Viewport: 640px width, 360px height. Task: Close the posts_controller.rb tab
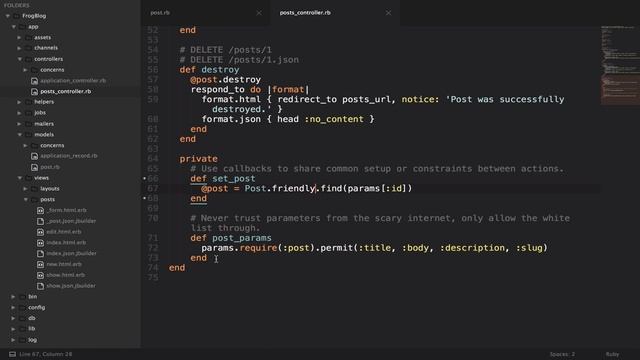pos(388,13)
